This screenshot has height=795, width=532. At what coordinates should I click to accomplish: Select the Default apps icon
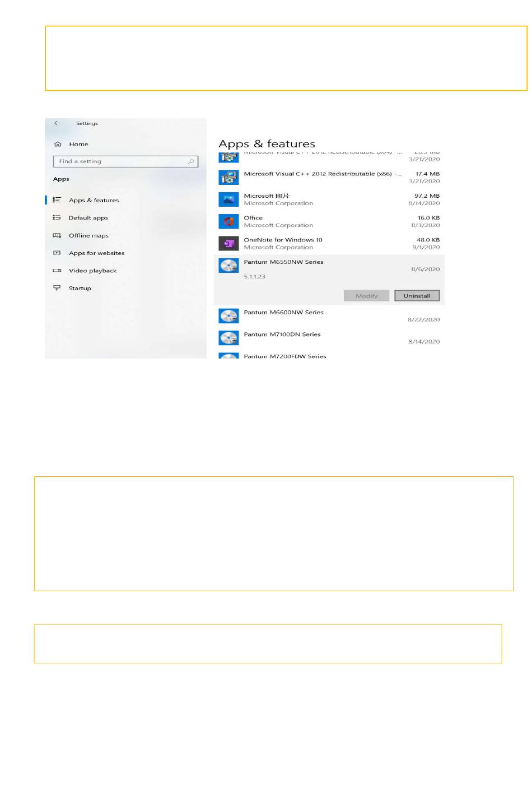(57, 217)
